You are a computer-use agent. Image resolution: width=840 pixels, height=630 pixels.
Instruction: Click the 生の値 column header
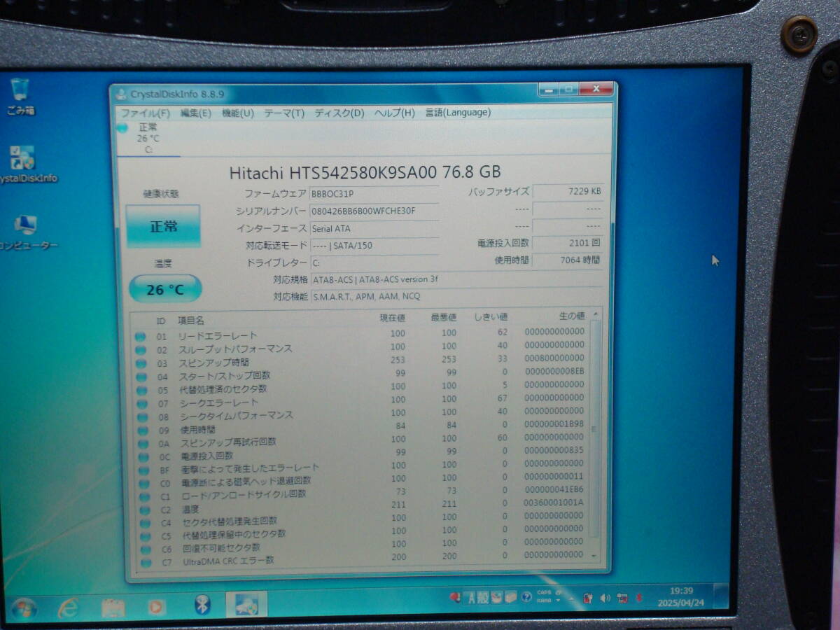click(x=572, y=316)
